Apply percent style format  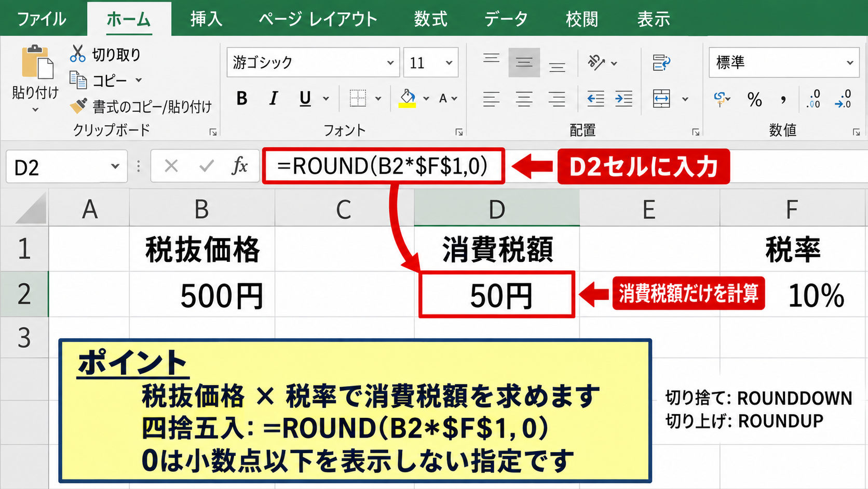754,99
